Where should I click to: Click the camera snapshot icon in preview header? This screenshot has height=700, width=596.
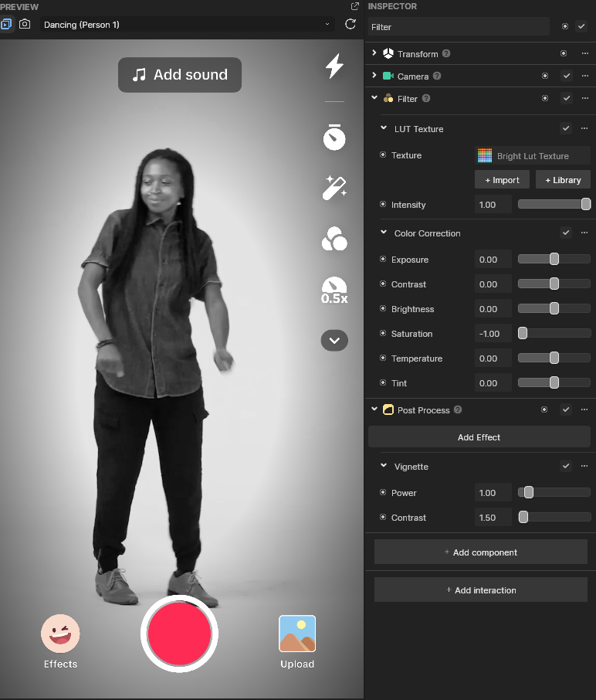tap(25, 24)
